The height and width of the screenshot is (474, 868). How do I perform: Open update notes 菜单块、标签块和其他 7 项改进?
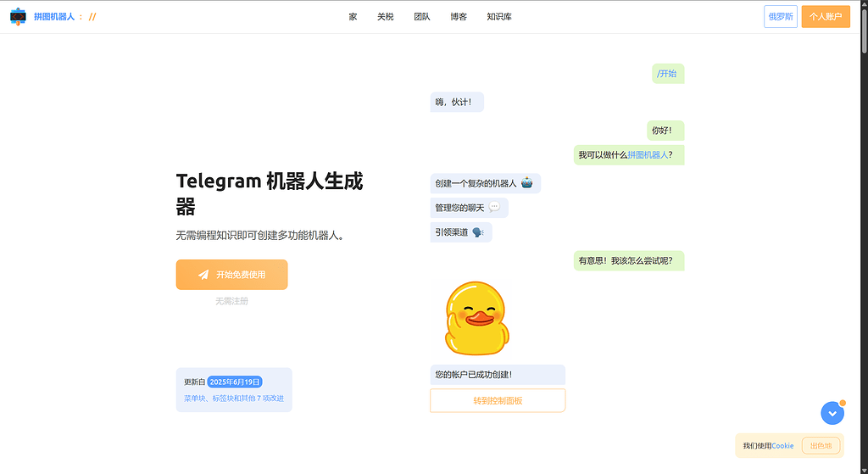(234, 399)
